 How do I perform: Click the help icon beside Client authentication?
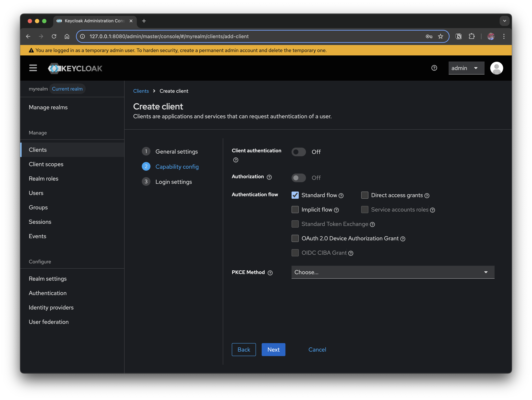tap(236, 160)
